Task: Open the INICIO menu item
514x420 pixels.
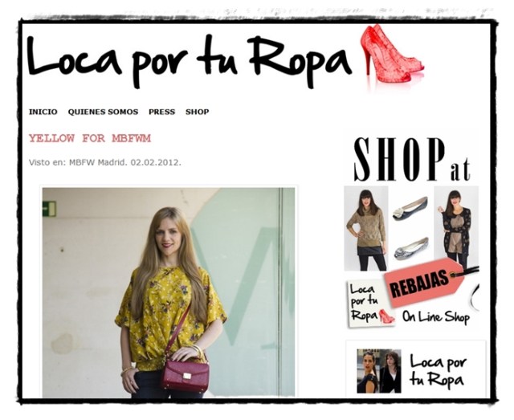Action: click(43, 112)
